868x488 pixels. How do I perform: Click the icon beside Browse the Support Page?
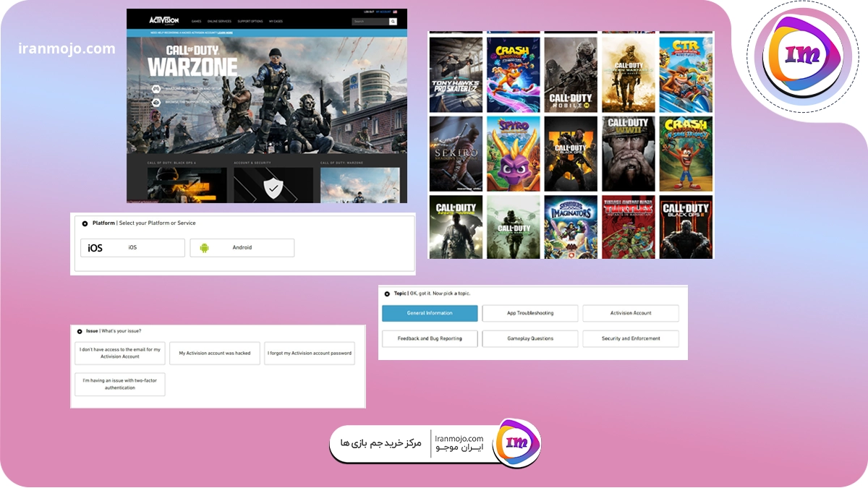(x=156, y=103)
